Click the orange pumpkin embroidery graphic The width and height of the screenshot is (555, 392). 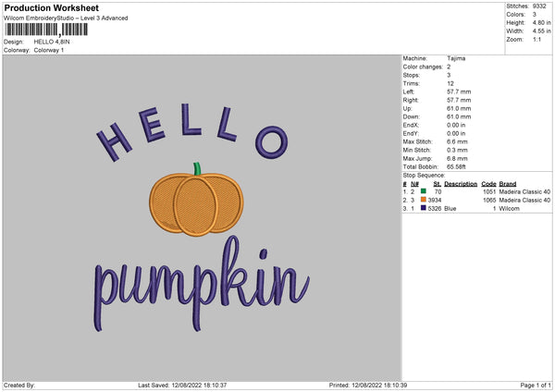coord(194,203)
